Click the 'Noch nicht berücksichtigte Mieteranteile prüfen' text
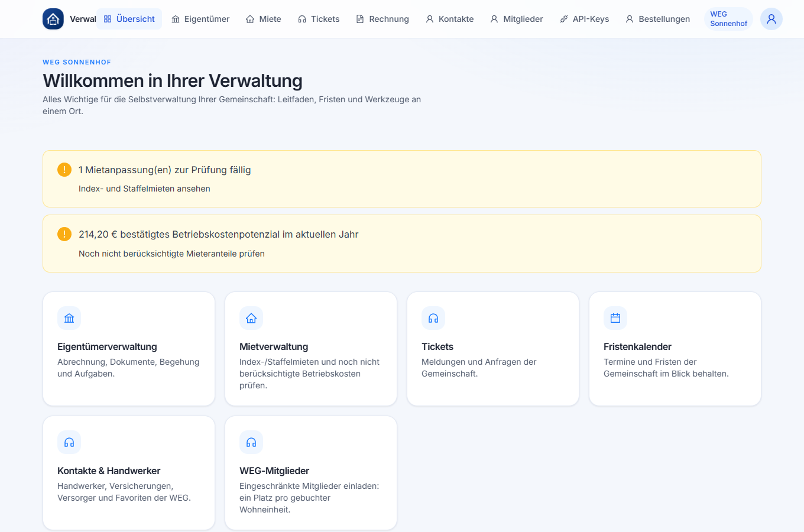This screenshot has height=532, width=804. click(171, 254)
